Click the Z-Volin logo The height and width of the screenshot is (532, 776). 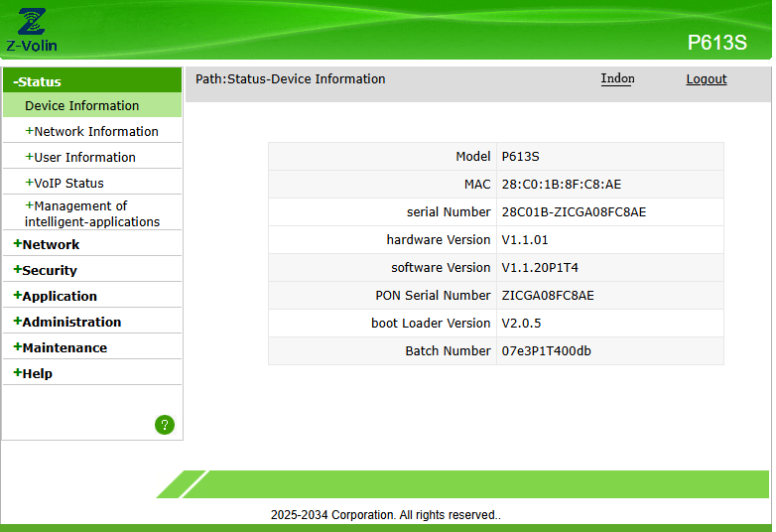click(32, 30)
